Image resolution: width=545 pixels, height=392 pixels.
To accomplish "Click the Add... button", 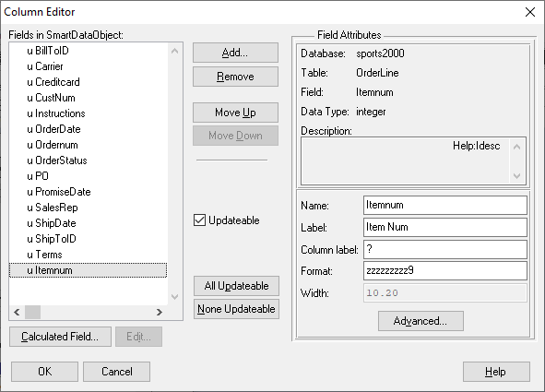I will (235, 53).
